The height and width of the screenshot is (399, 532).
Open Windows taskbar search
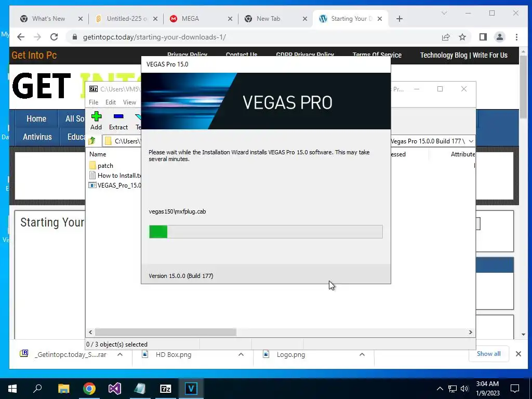(37, 389)
